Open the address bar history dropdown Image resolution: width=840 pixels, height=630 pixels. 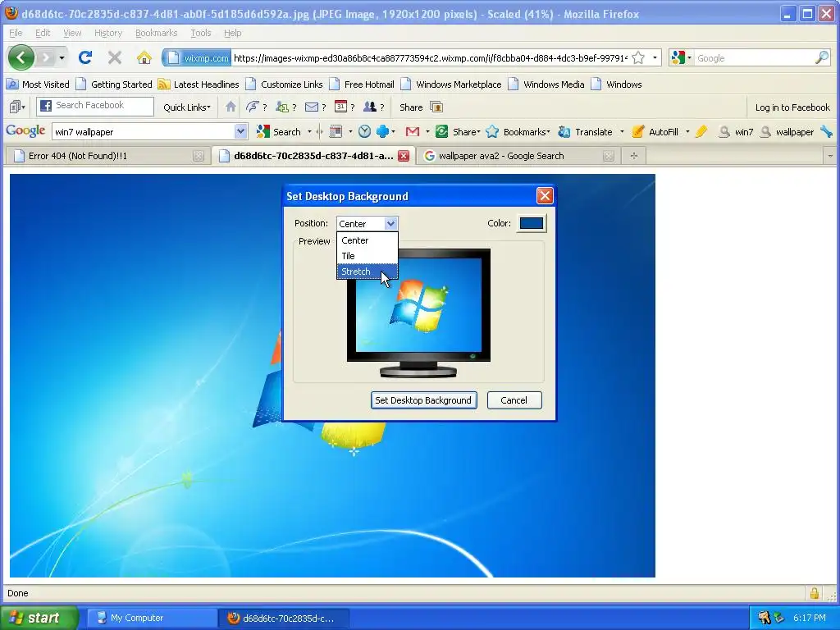[x=655, y=58]
